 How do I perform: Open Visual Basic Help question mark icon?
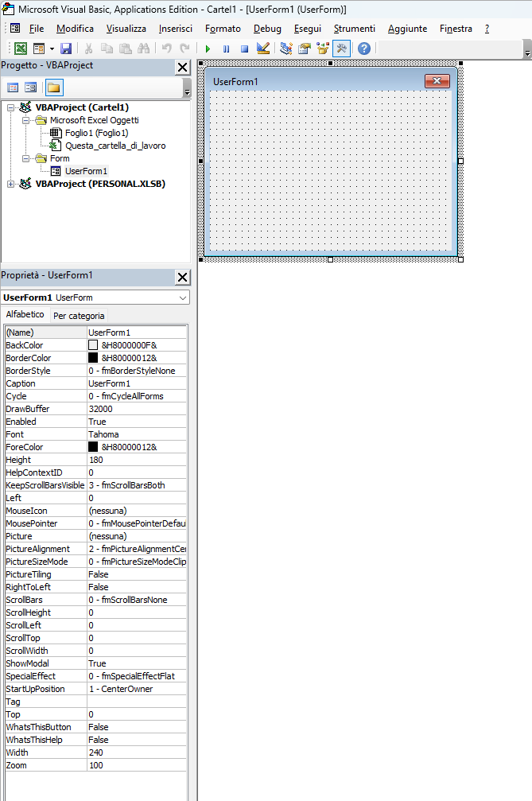click(364, 49)
